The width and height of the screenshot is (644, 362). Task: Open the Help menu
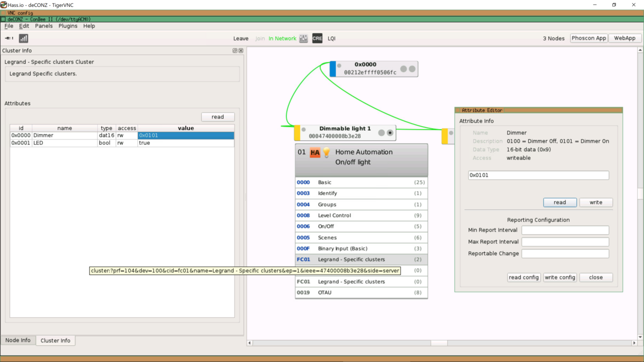(x=89, y=26)
